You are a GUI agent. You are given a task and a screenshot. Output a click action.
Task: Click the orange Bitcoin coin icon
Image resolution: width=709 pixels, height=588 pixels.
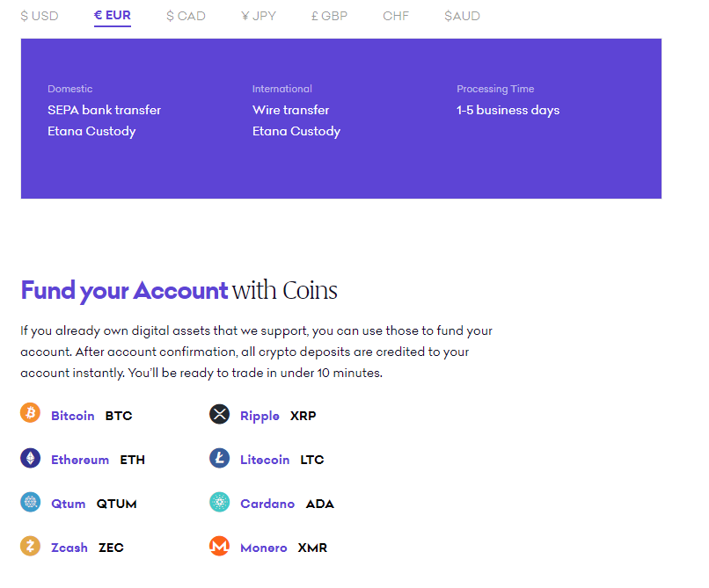point(31,413)
